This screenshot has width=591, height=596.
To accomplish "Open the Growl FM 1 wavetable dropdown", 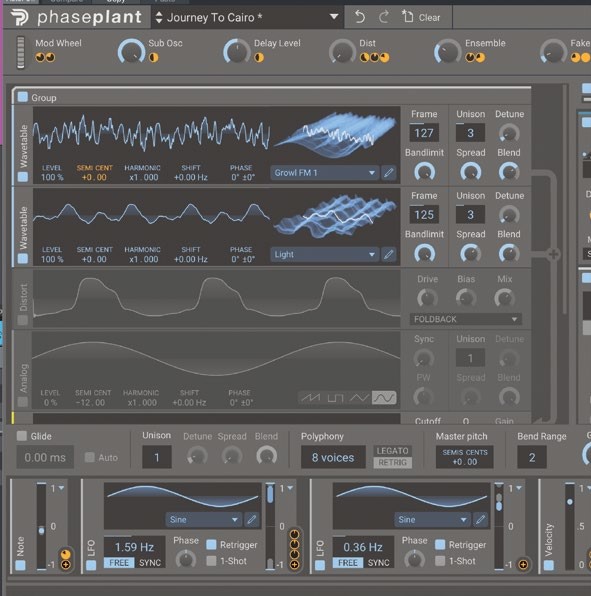I will pos(325,173).
